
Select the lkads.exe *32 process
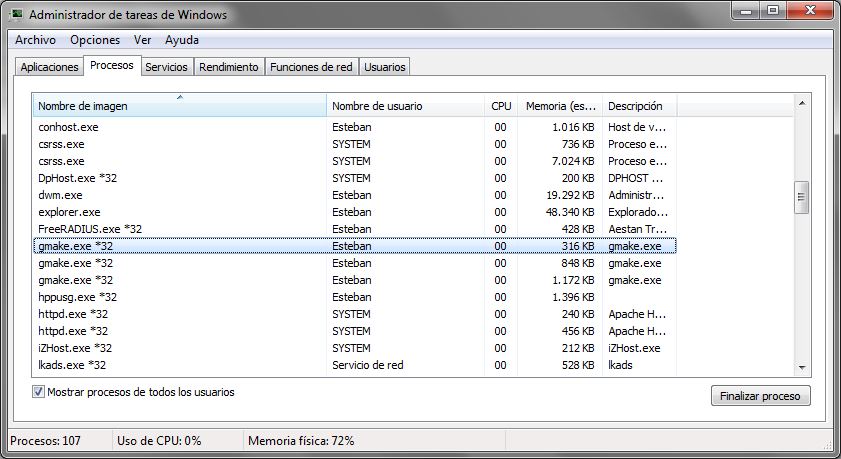pos(355,365)
